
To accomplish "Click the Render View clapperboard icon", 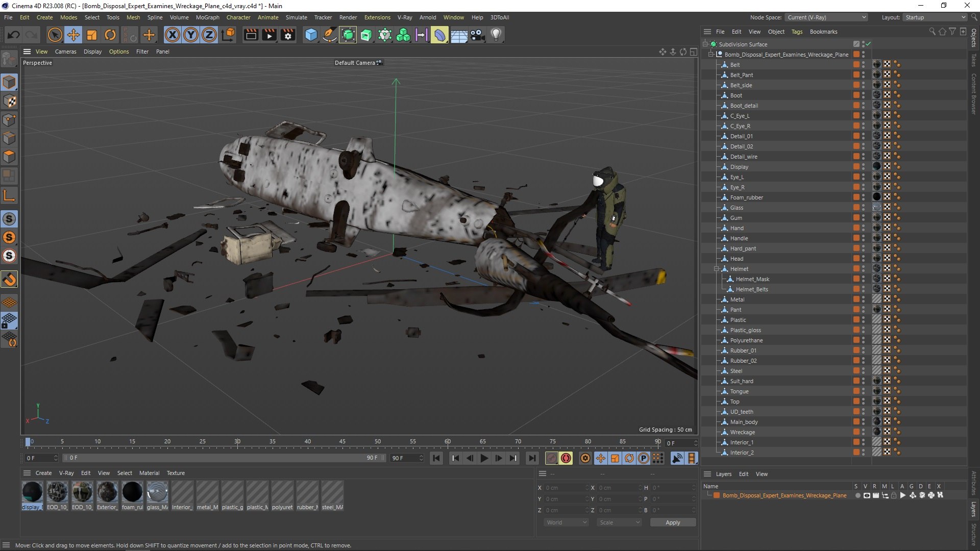I will coord(251,35).
